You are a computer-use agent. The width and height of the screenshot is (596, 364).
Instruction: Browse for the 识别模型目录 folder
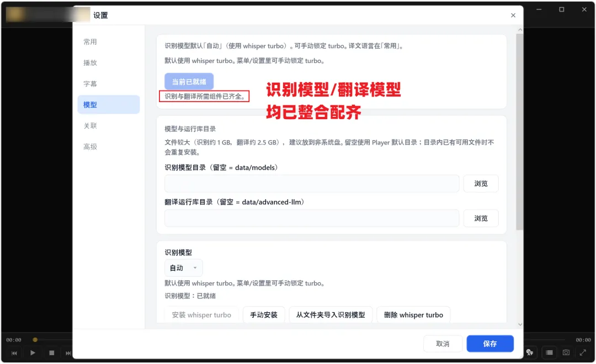[x=481, y=184]
